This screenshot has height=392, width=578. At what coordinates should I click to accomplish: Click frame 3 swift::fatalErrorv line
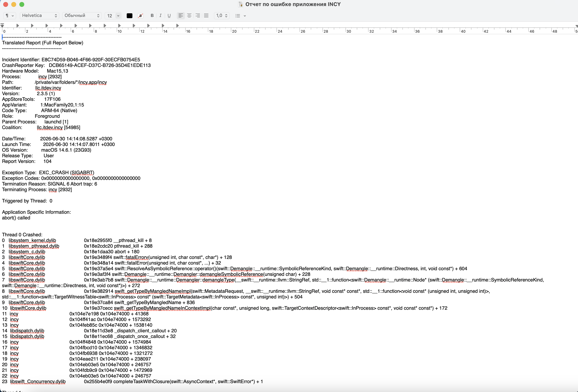tap(117, 258)
